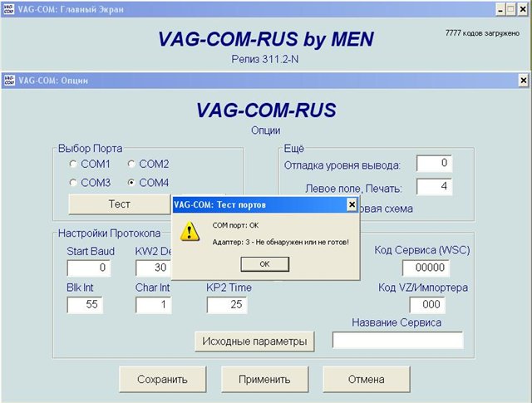Select the COM4 port radio button
Screen dimensions: 532x403
[x=131, y=183]
